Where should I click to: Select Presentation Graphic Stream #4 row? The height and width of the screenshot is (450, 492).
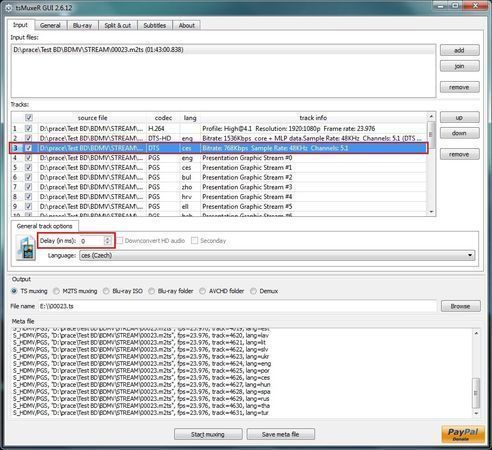[219, 196]
